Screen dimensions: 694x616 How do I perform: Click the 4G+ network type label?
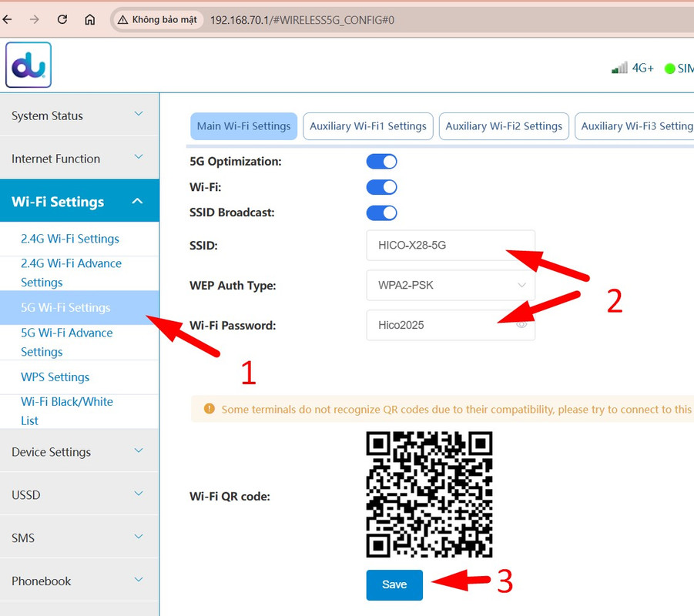tap(642, 68)
